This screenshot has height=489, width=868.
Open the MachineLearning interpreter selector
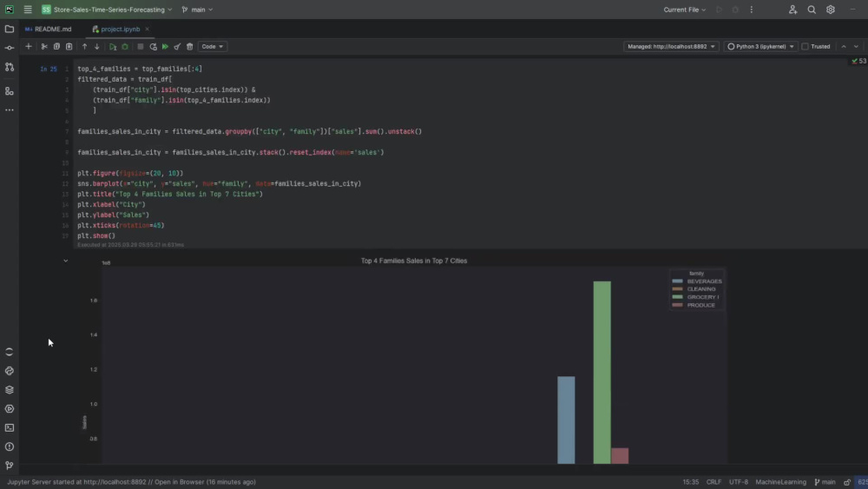tap(780, 482)
